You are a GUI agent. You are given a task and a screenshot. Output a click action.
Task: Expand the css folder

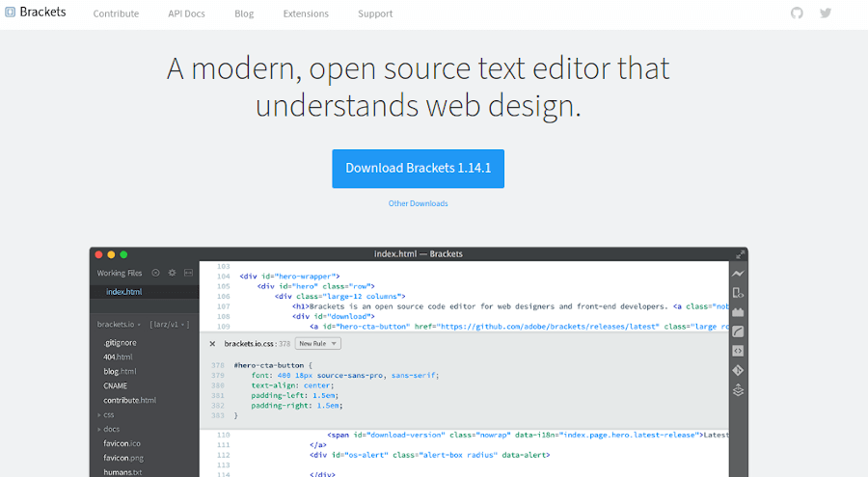pos(106,415)
